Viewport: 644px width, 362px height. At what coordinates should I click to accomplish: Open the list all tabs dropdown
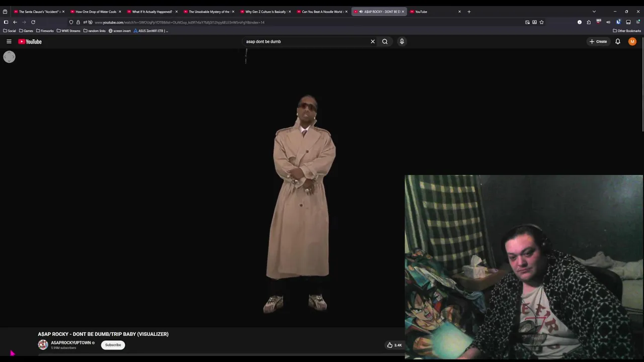tap(594, 12)
